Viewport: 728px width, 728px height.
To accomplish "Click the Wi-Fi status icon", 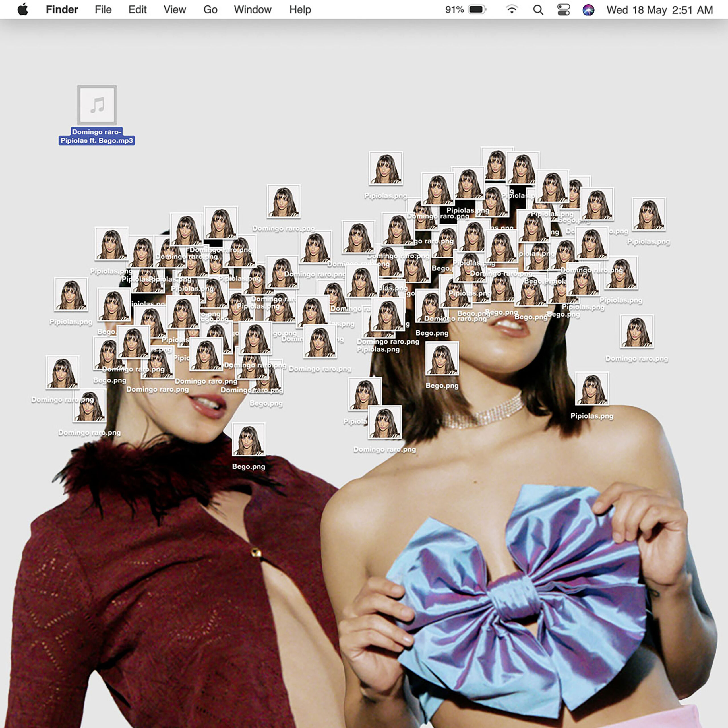I will coord(511,9).
